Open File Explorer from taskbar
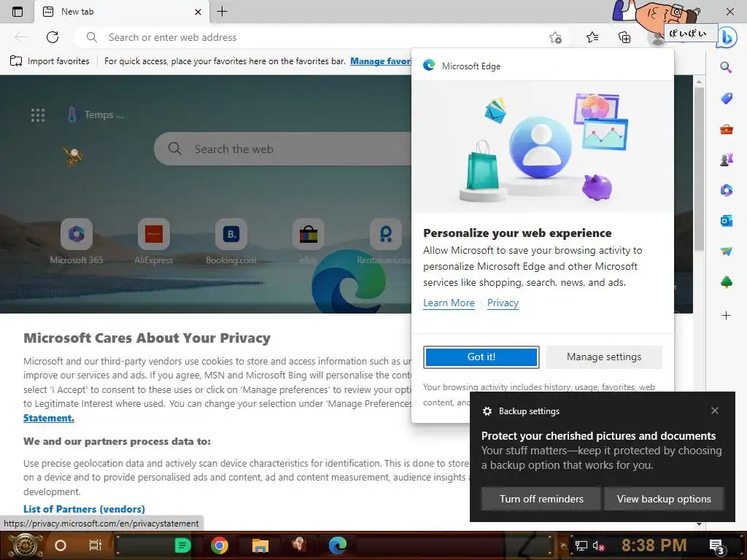 pos(260,545)
